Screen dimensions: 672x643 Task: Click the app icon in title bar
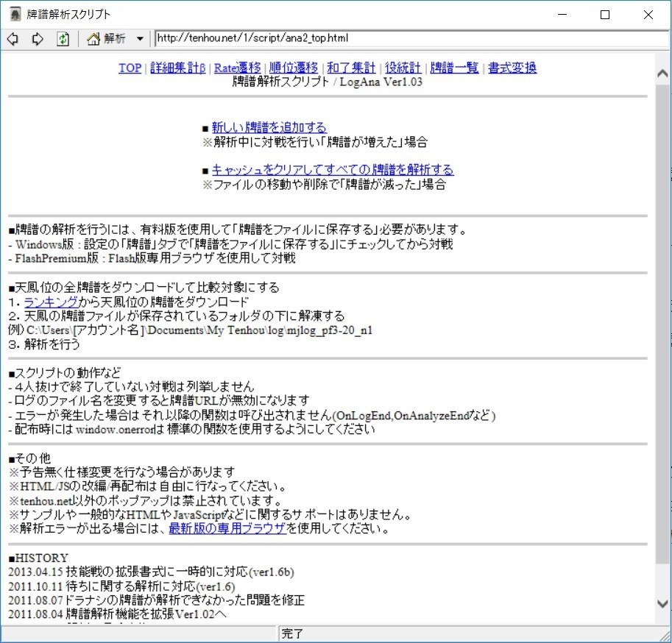coord(14,14)
